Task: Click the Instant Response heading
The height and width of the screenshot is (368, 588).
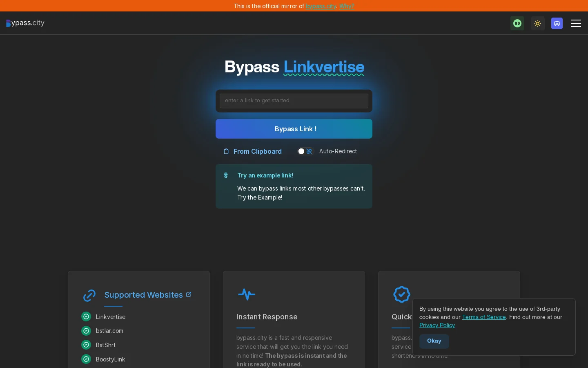Action: tap(267, 317)
